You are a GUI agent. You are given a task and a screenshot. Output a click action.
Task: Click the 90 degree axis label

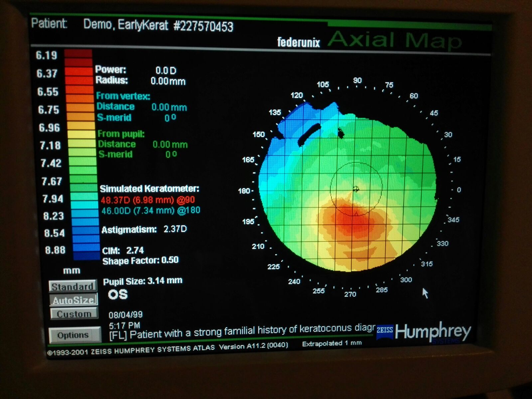357,80
